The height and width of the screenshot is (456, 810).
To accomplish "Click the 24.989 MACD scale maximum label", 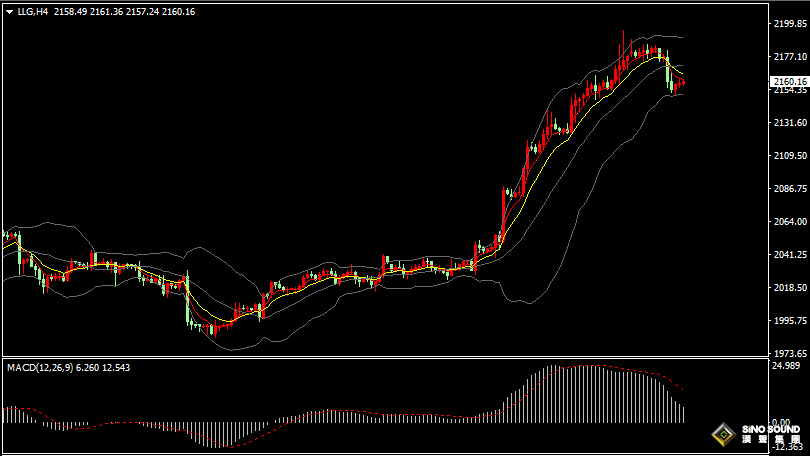I will [x=786, y=366].
